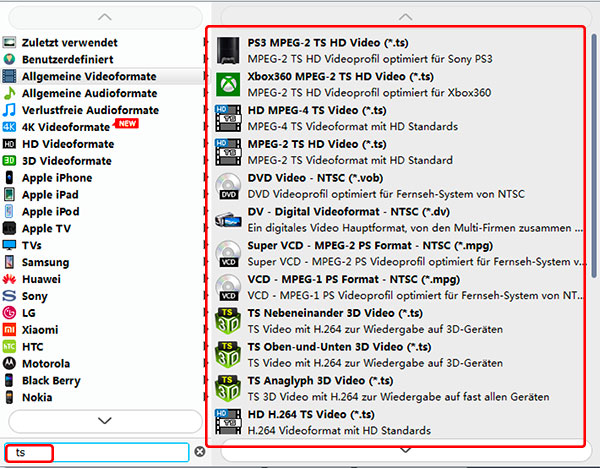Click format list up chevron button
This screenshot has width=600, height=468.
pyautogui.click(x=406, y=17)
